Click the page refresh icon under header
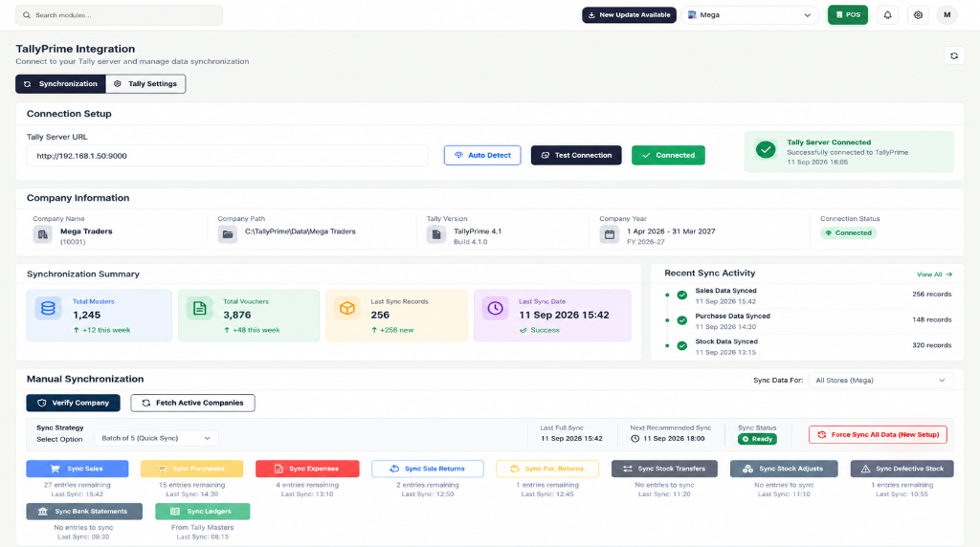 click(954, 56)
